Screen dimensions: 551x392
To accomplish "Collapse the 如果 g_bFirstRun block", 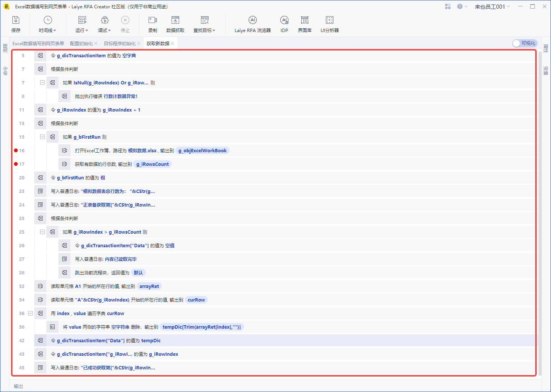I will [42, 137].
